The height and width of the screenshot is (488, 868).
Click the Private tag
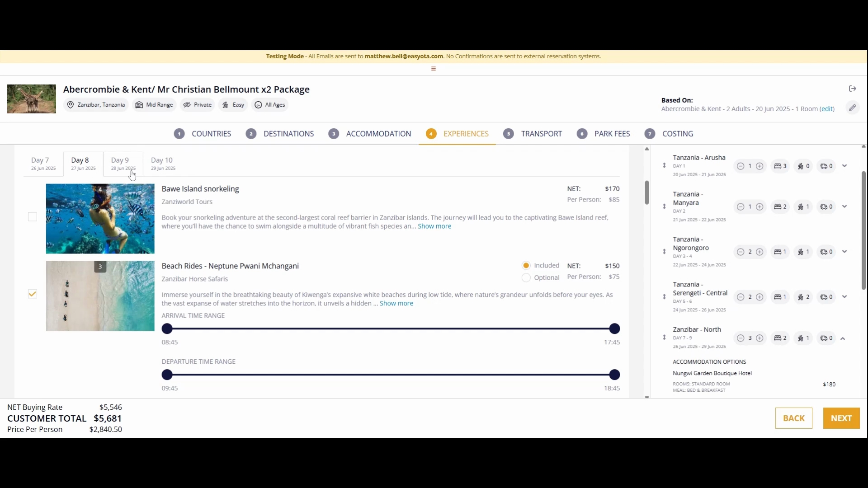(x=198, y=105)
